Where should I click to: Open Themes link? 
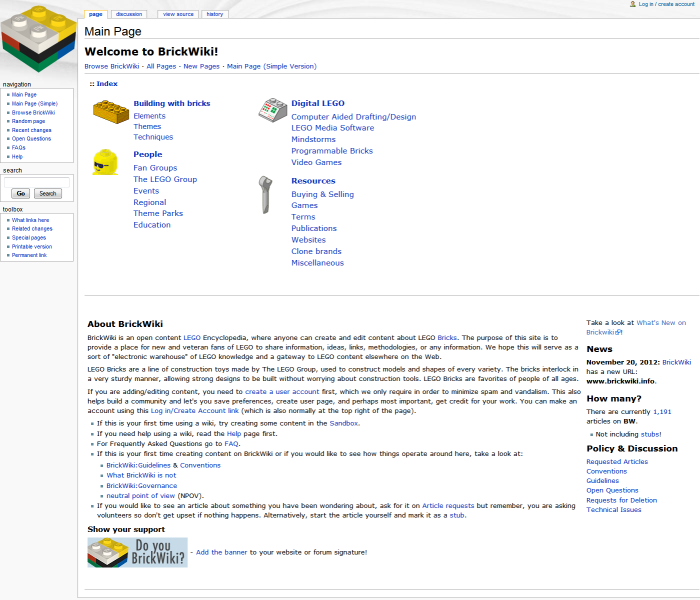(147, 126)
